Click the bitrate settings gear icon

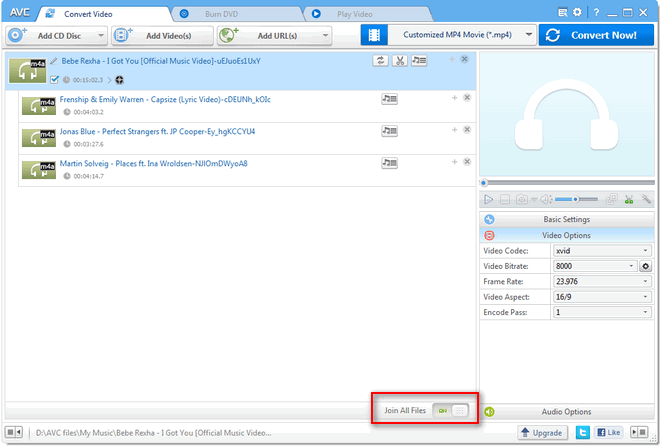tap(646, 266)
